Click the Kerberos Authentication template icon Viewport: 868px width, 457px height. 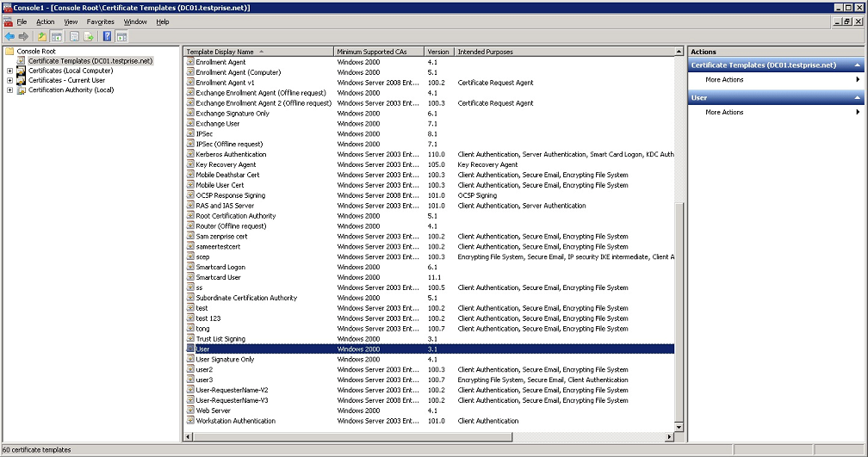point(190,154)
